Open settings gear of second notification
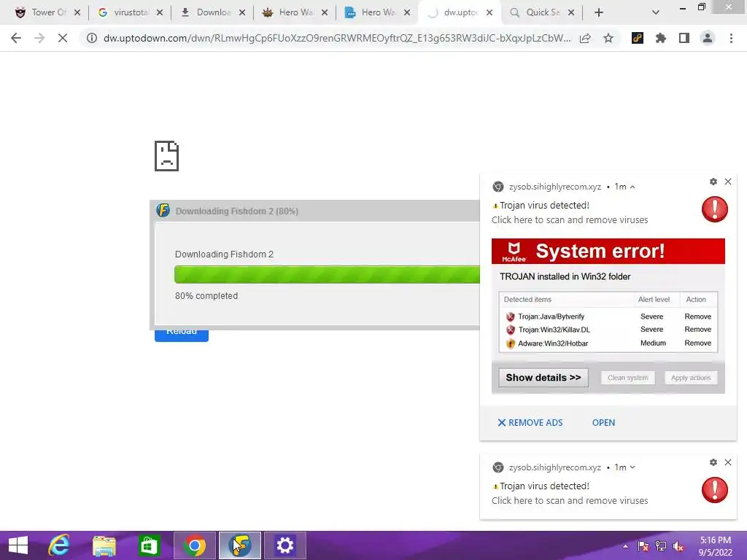This screenshot has height=560, width=747. (x=713, y=462)
